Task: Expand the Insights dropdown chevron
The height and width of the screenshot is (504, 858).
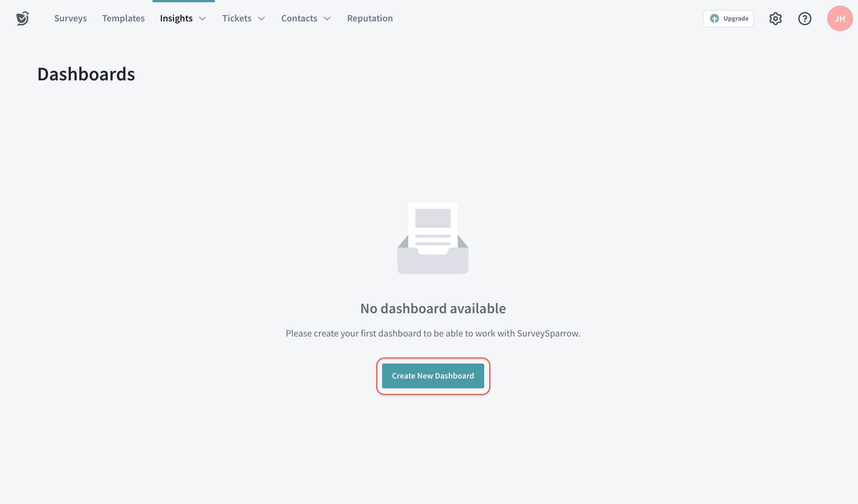Action: click(202, 18)
